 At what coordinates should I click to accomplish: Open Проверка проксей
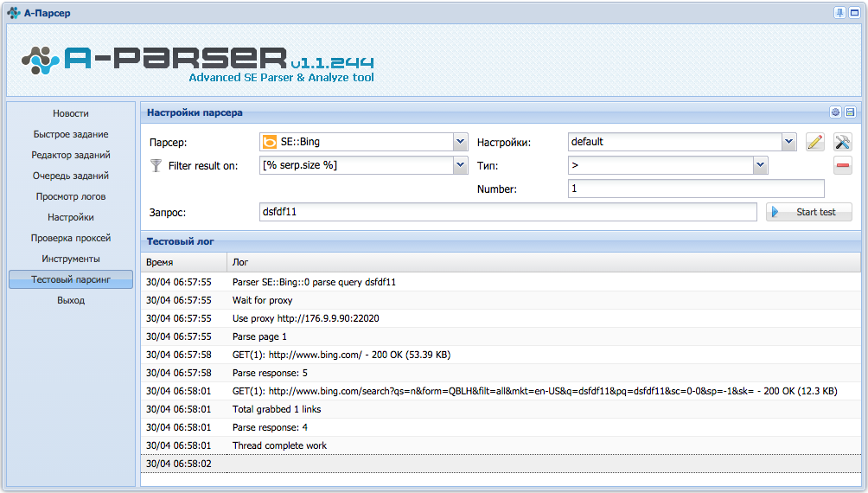coord(71,238)
